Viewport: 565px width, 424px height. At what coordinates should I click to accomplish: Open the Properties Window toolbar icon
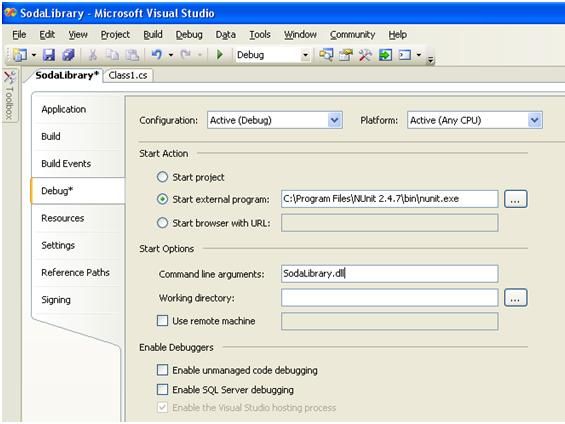pos(346,55)
